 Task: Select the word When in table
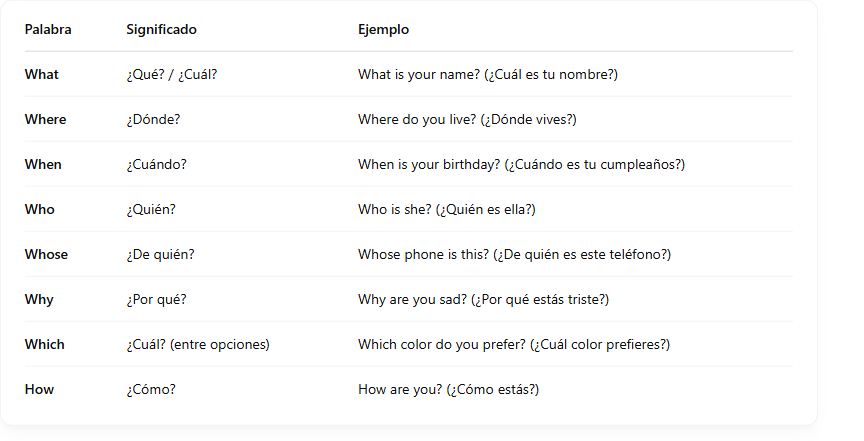(x=43, y=164)
